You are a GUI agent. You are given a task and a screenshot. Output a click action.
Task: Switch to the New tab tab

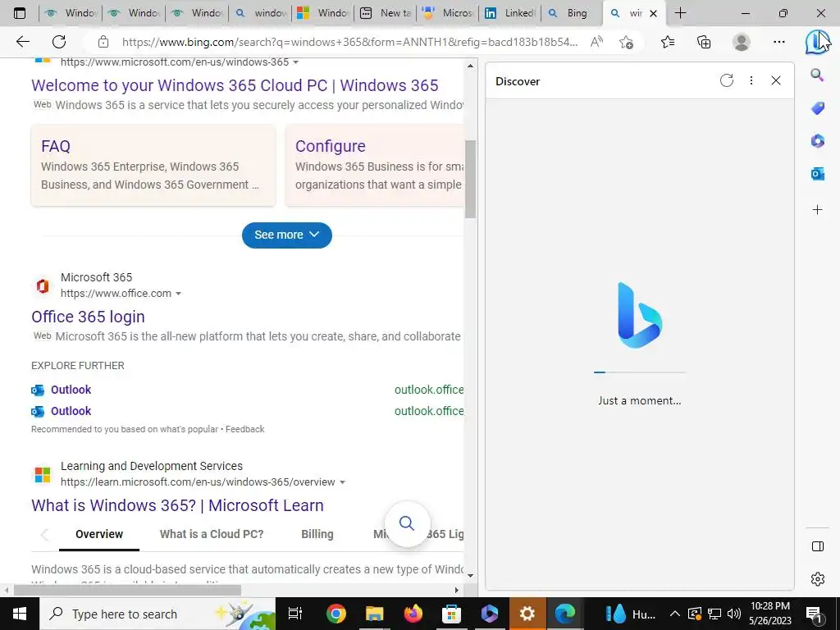coord(385,13)
